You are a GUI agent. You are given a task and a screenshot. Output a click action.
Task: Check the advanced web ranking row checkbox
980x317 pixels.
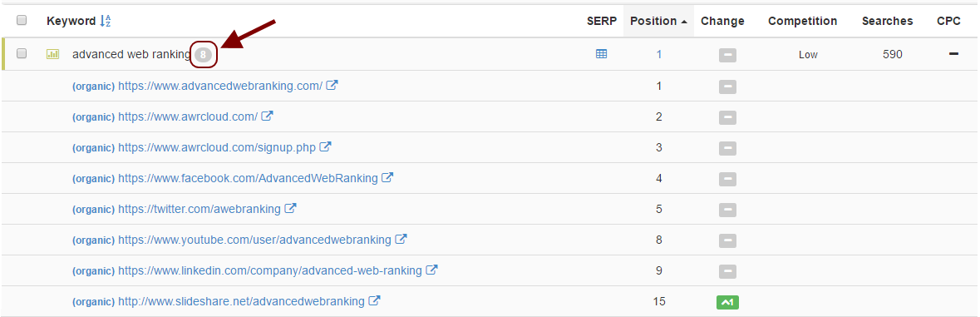[22, 54]
